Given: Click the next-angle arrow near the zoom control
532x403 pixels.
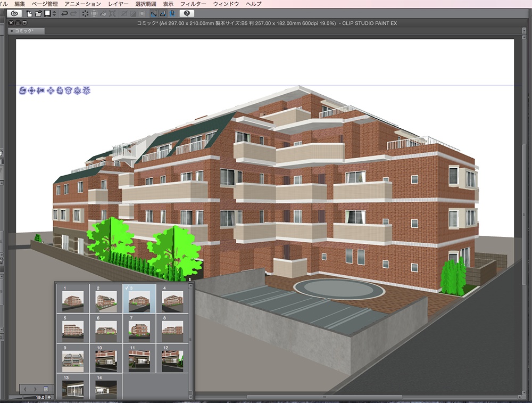Looking at the screenshot, I should pos(35,389).
